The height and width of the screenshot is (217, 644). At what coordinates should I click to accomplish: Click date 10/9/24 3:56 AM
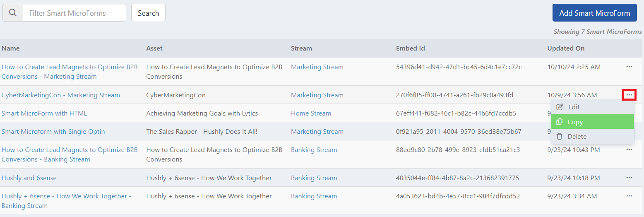tap(572, 95)
